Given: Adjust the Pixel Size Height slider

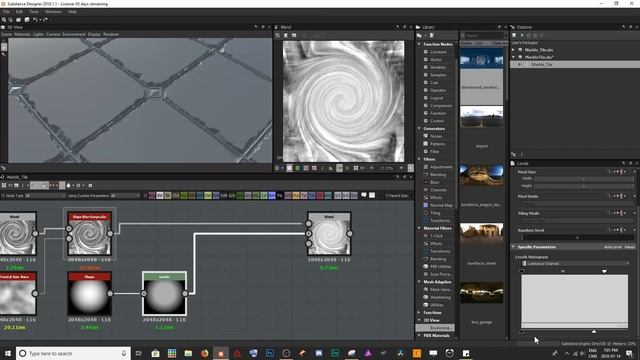Looking at the screenshot, I should [x=584, y=186].
